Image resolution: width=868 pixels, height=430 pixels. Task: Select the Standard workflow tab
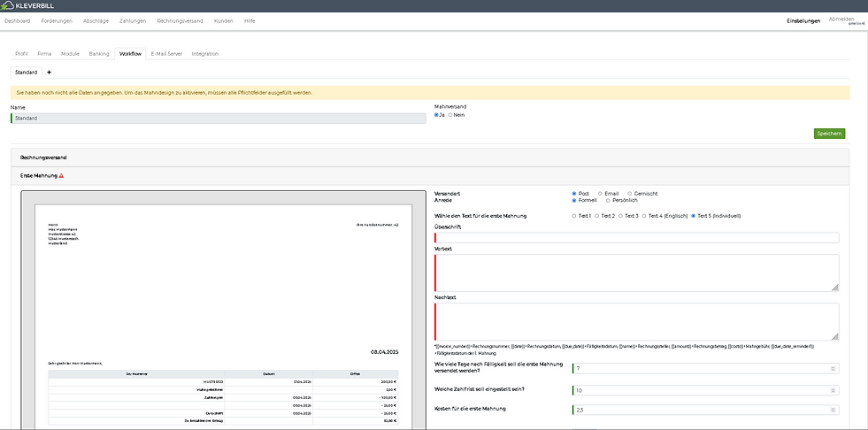(27, 73)
